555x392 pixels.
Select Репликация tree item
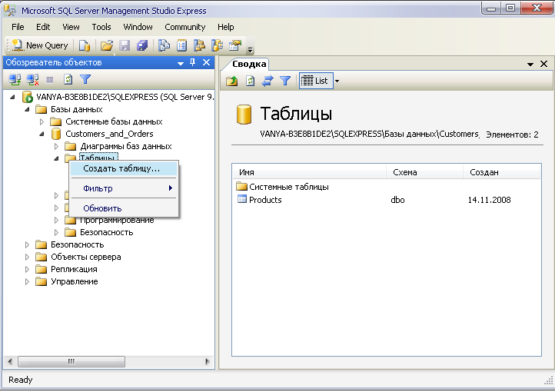(x=74, y=269)
